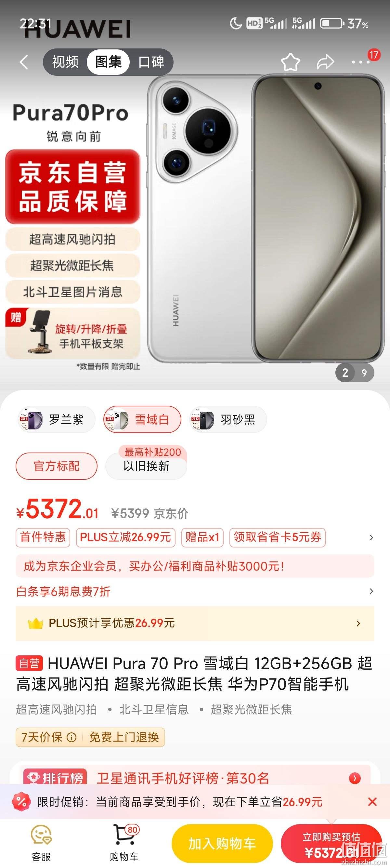
Task: Share the product via arrow icon
Action: pos(325,62)
